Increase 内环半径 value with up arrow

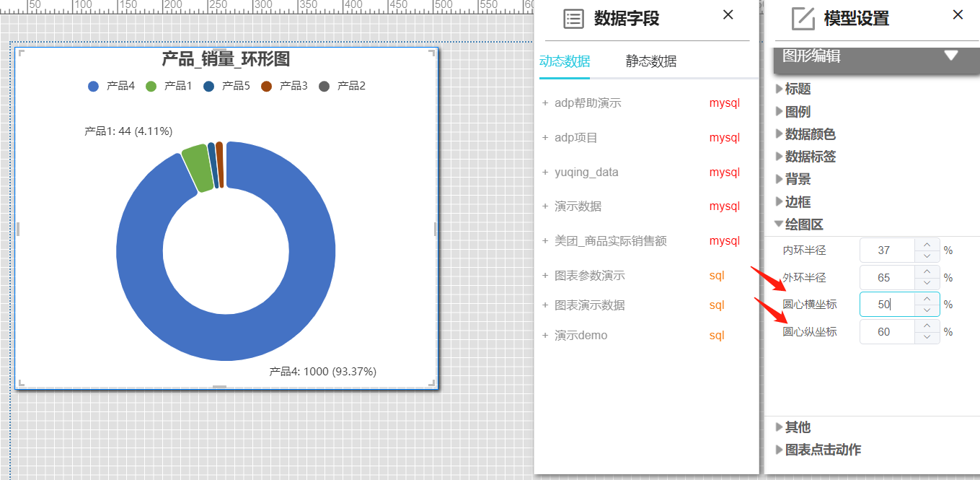[x=927, y=245]
